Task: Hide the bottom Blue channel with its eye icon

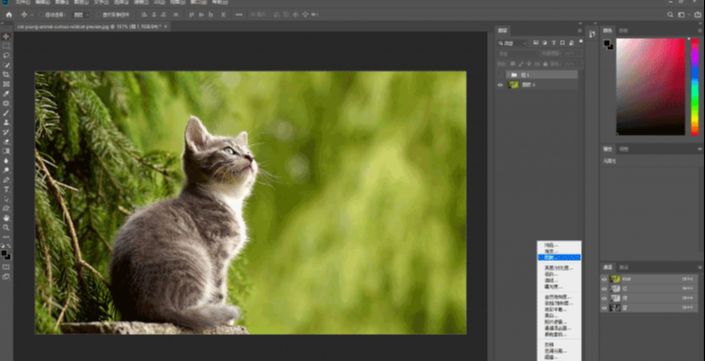Action: click(x=604, y=308)
